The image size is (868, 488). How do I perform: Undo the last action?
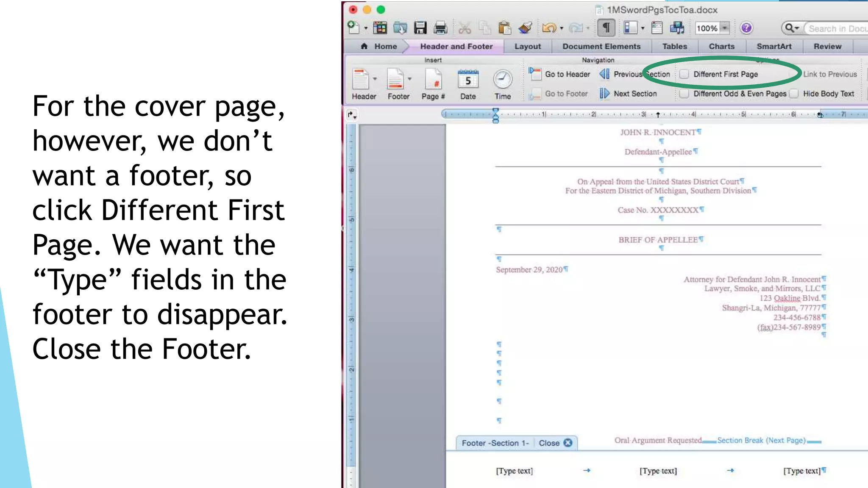(549, 28)
